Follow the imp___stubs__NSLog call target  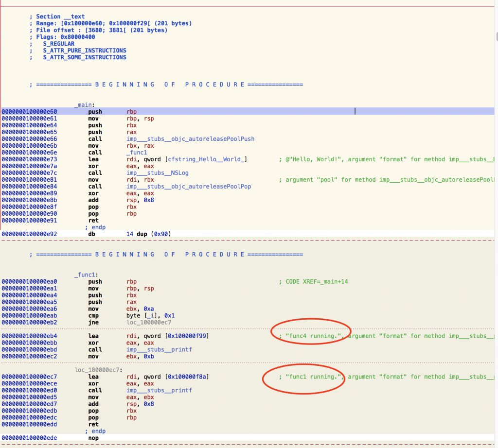[157, 172]
